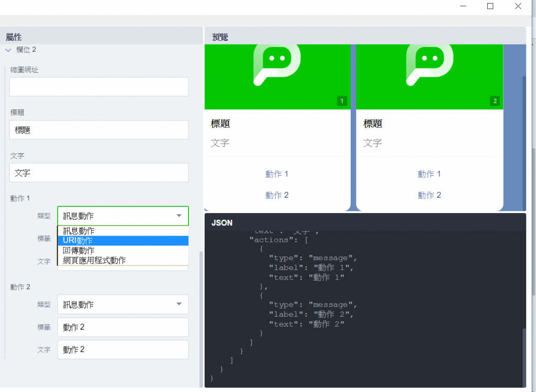
Task: Click the properties panel vertical scrollbar
Action: point(201,320)
